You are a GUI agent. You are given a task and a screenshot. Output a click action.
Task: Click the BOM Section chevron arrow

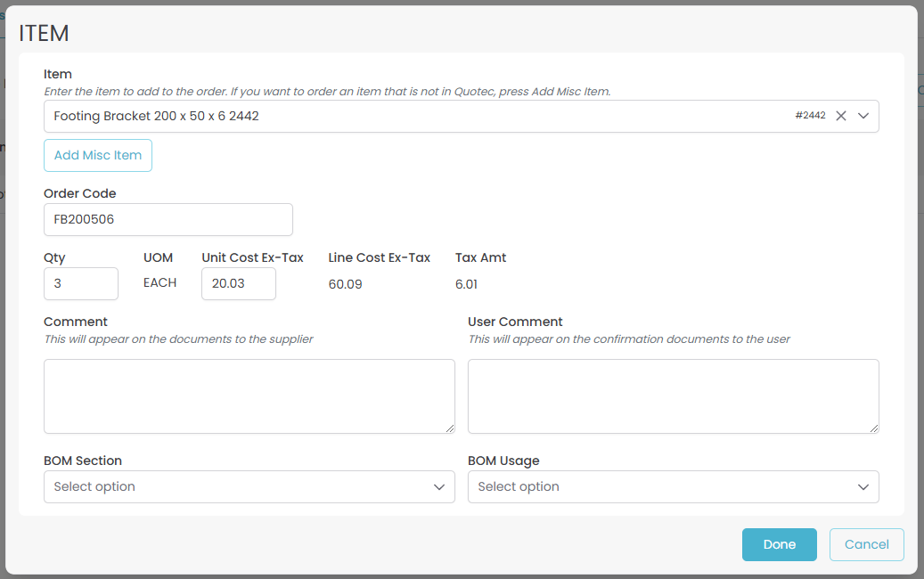[x=439, y=487]
